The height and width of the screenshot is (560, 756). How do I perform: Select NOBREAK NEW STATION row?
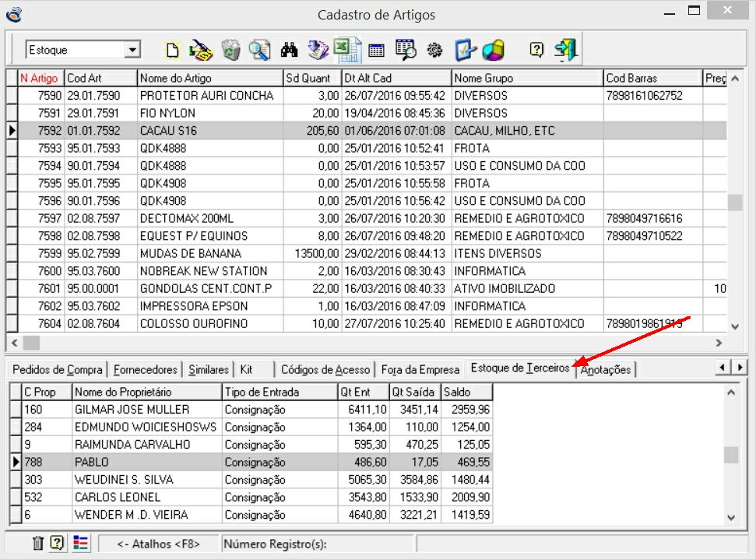[372, 271]
